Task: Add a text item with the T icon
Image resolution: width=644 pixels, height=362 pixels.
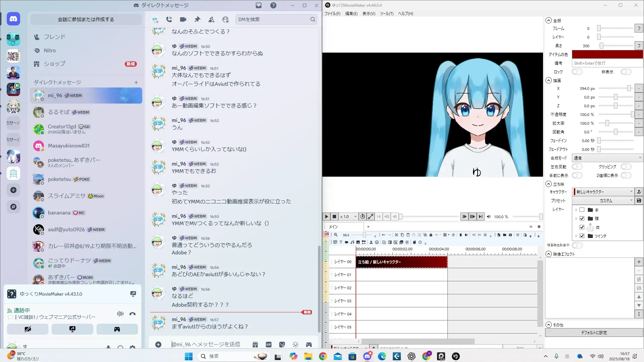Action: (x=341, y=242)
